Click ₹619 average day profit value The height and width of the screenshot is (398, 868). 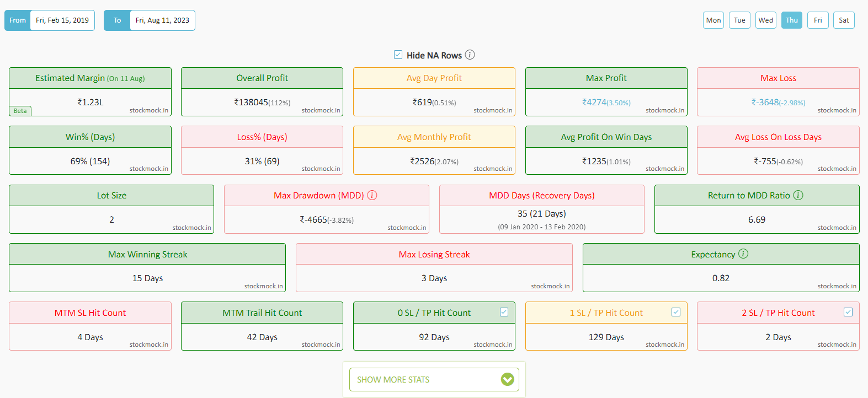434,103
